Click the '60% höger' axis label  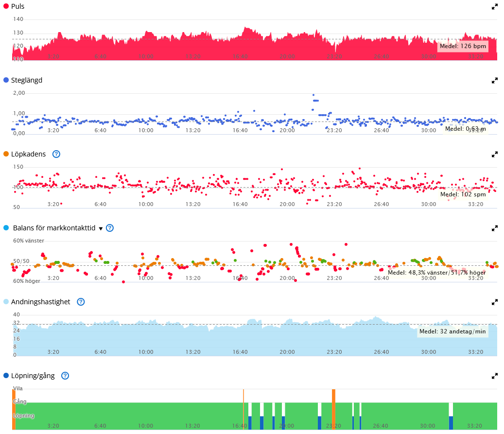[27, 281]
